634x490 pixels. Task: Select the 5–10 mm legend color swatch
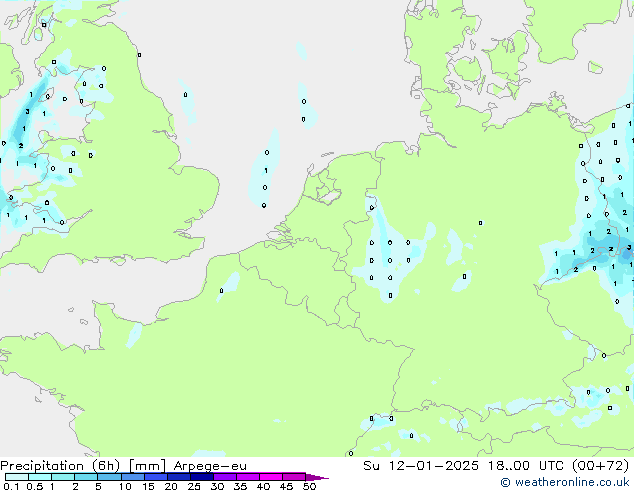(x=109, y=477)
